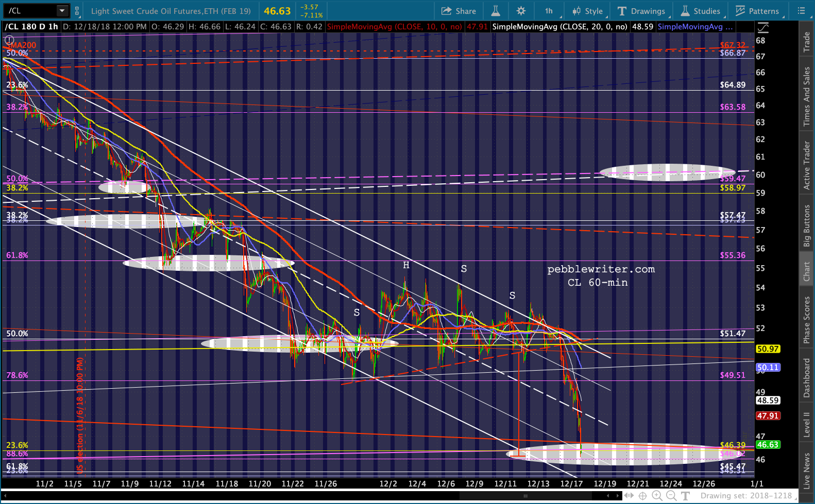Click the Share icon button
Screen dimensions: 815x504
458,11
